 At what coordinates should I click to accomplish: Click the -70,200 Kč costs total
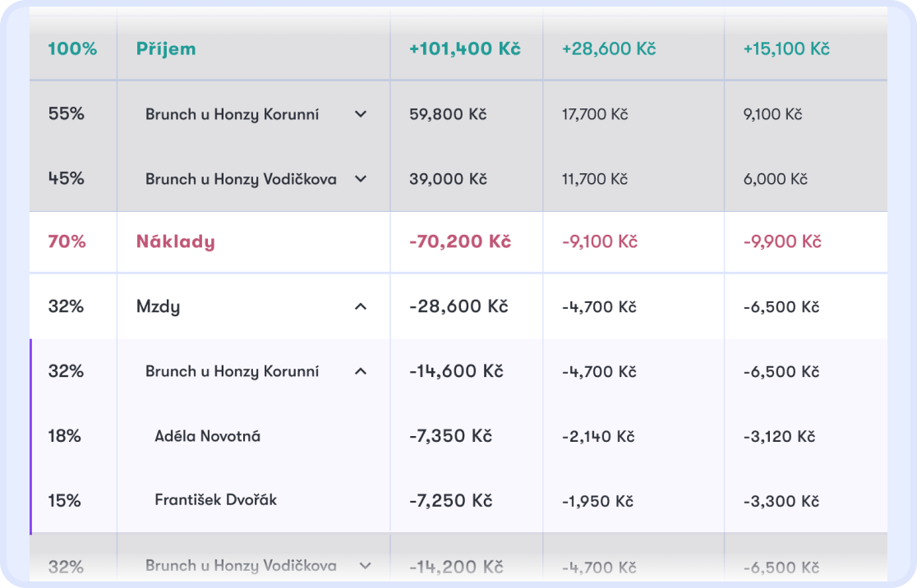(460, 241)
